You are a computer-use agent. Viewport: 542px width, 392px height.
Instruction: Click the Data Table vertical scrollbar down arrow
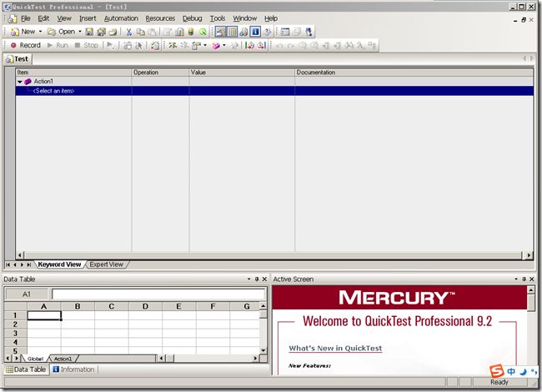click(x=263, y=350)
